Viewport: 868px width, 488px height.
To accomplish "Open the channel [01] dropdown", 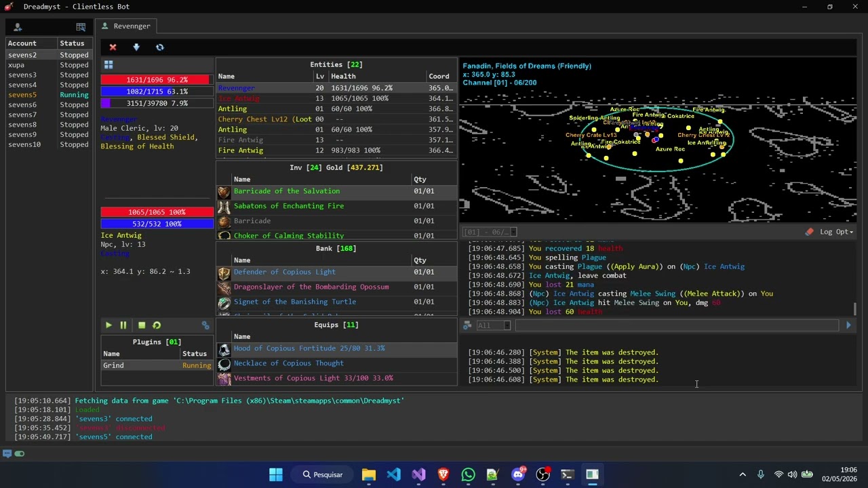I will [488, 232].
